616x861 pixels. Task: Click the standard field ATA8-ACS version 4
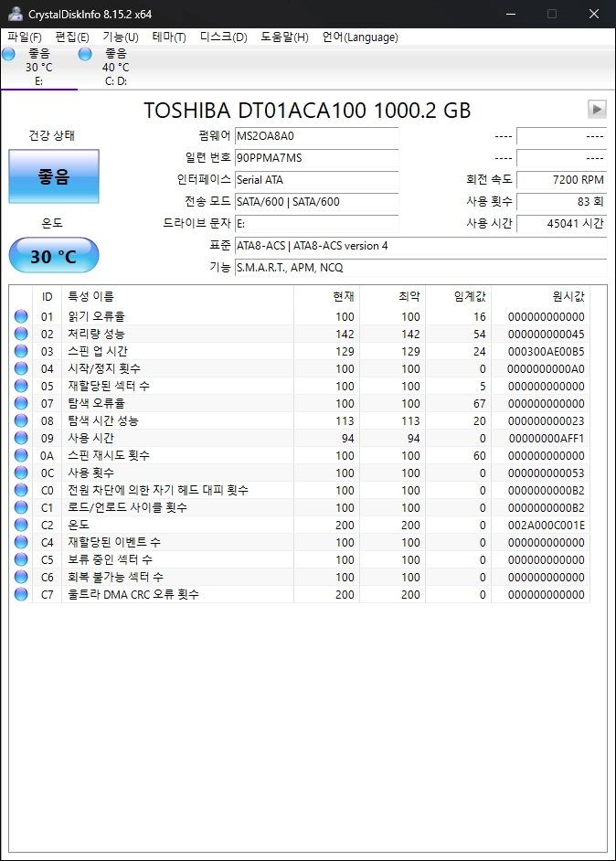tap(421, 246)
